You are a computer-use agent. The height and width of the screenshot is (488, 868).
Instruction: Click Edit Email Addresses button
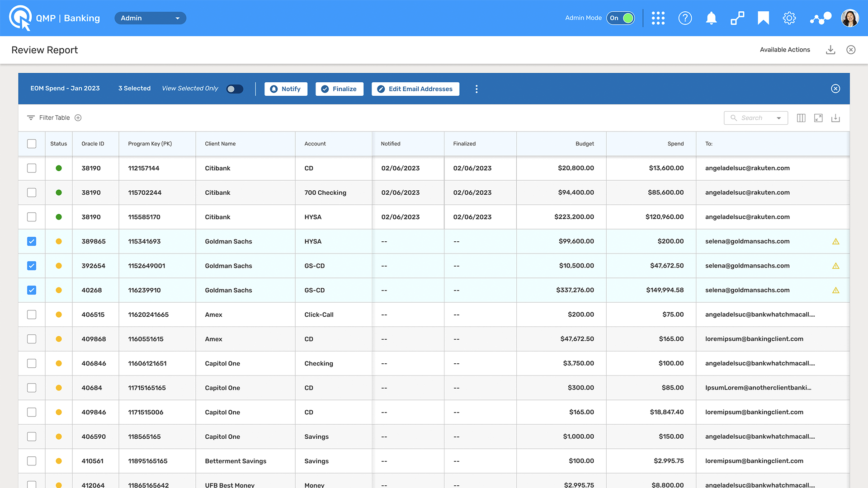(x=415, y=89)
